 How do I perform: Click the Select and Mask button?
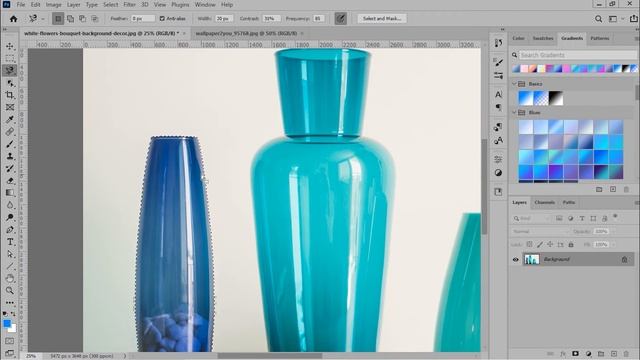[382, 18]
